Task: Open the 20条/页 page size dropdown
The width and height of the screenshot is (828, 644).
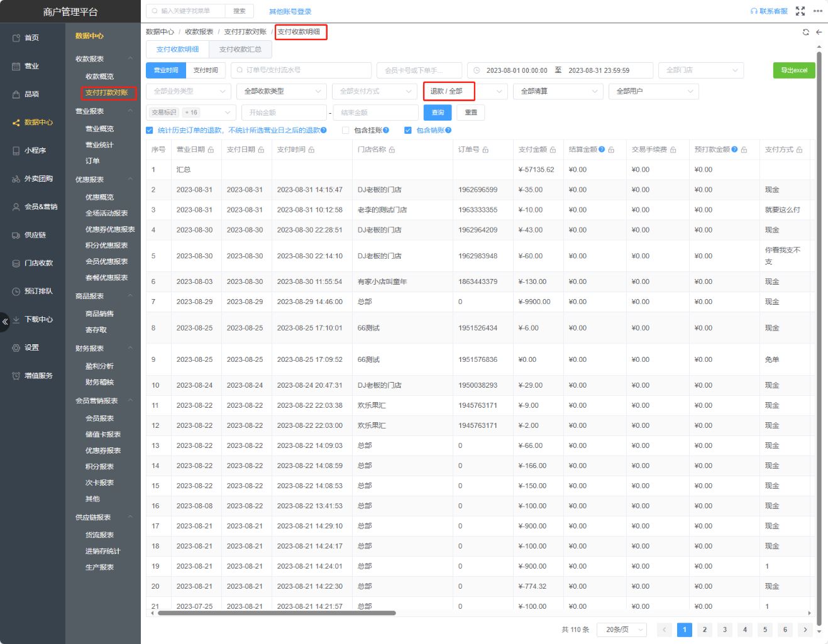Action: [622, 630]
